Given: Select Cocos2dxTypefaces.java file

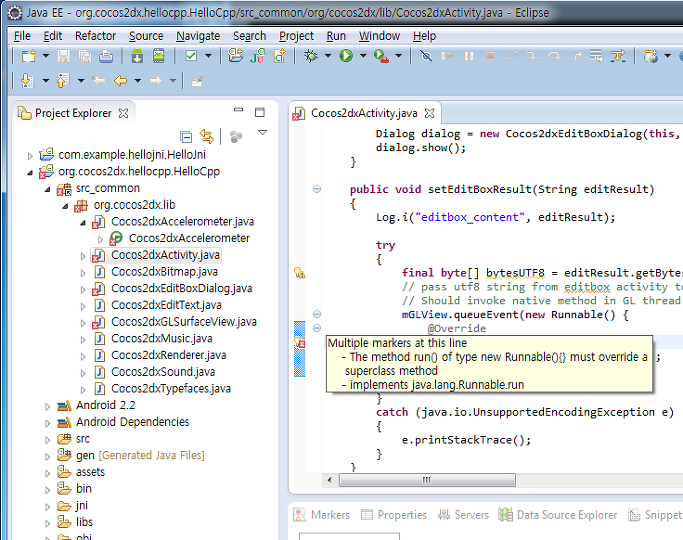Looking at the screenshot, I should pos(171,388).
